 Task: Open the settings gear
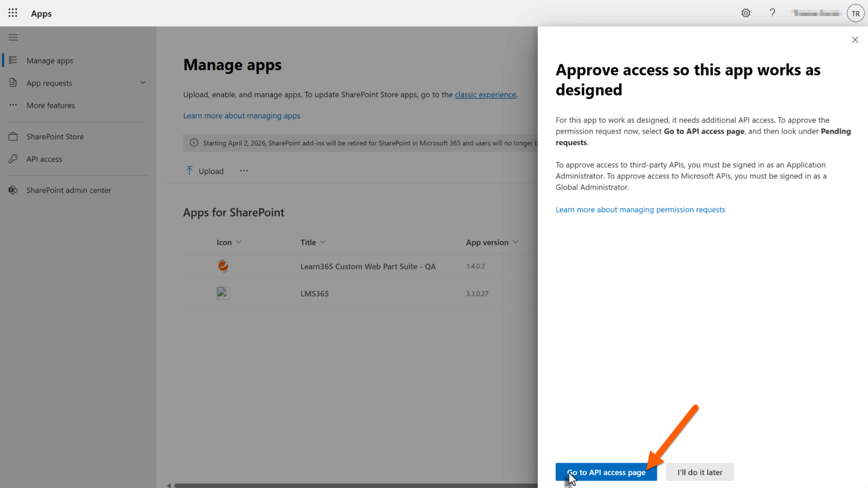click(x=746, y=13)
